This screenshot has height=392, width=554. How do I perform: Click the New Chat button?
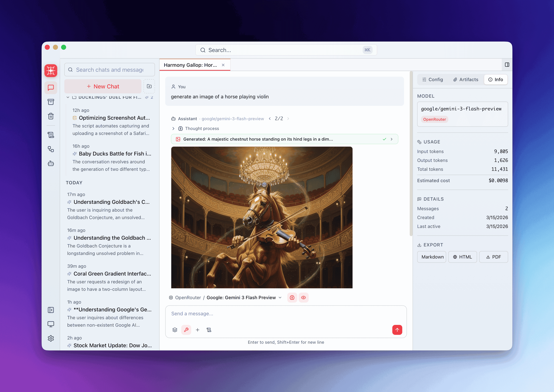point(103,86)
